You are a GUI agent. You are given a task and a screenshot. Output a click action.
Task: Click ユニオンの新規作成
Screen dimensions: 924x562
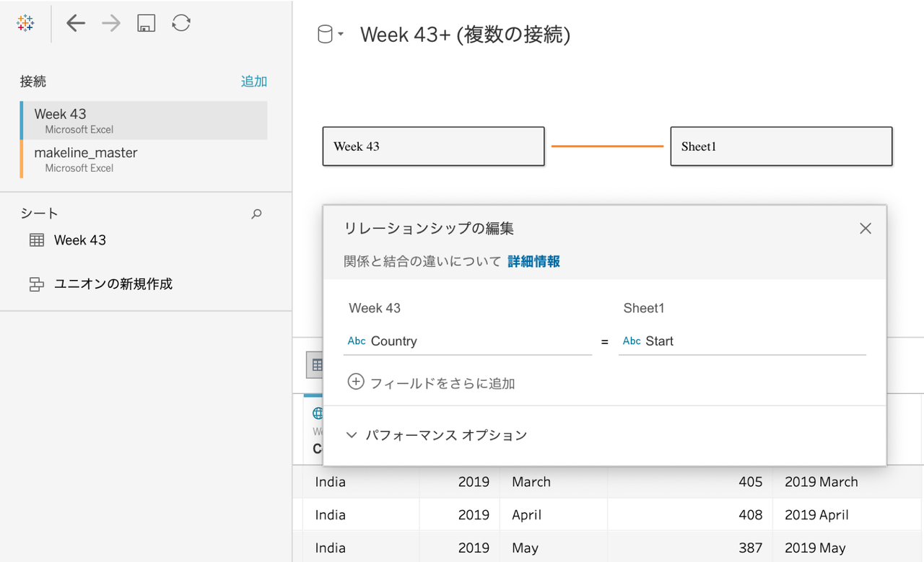(x=113, y=284)
